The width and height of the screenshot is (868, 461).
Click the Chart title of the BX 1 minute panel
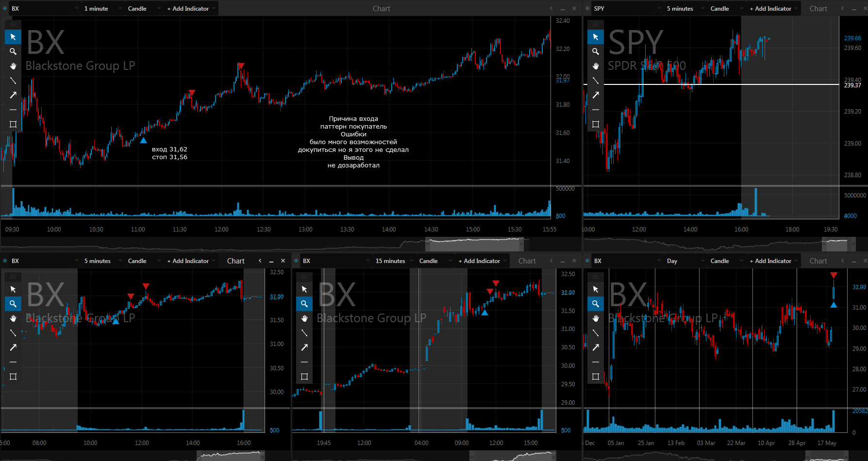(382, 8)
